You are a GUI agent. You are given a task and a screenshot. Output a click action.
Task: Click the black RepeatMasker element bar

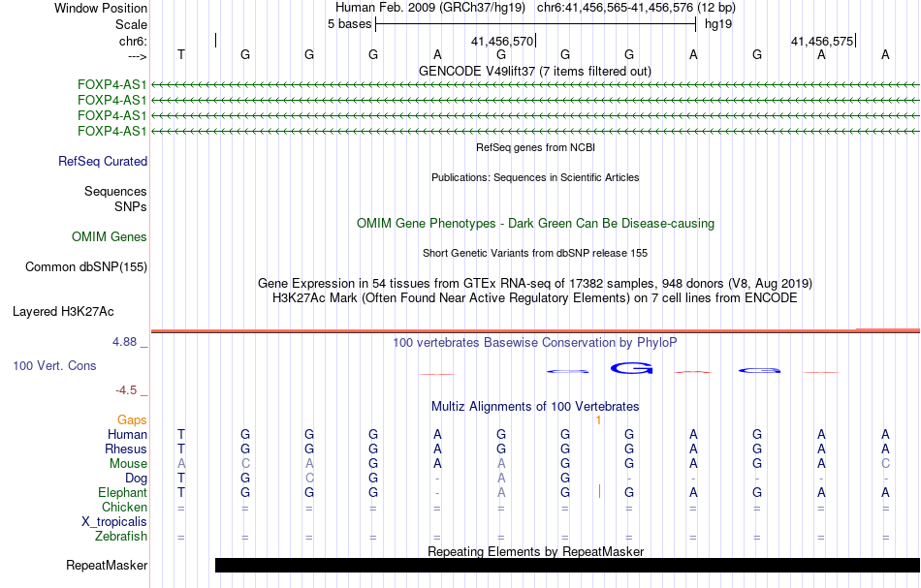(567, 565)
